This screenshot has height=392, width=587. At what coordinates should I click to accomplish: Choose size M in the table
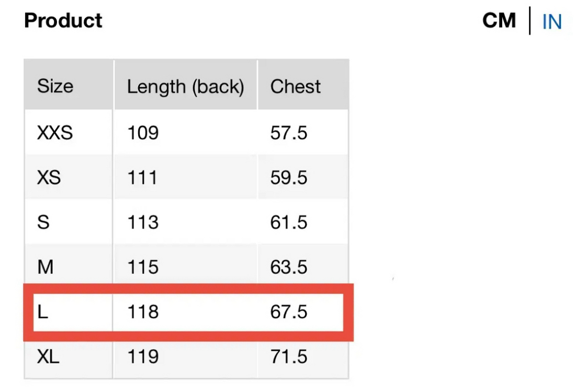46,268
